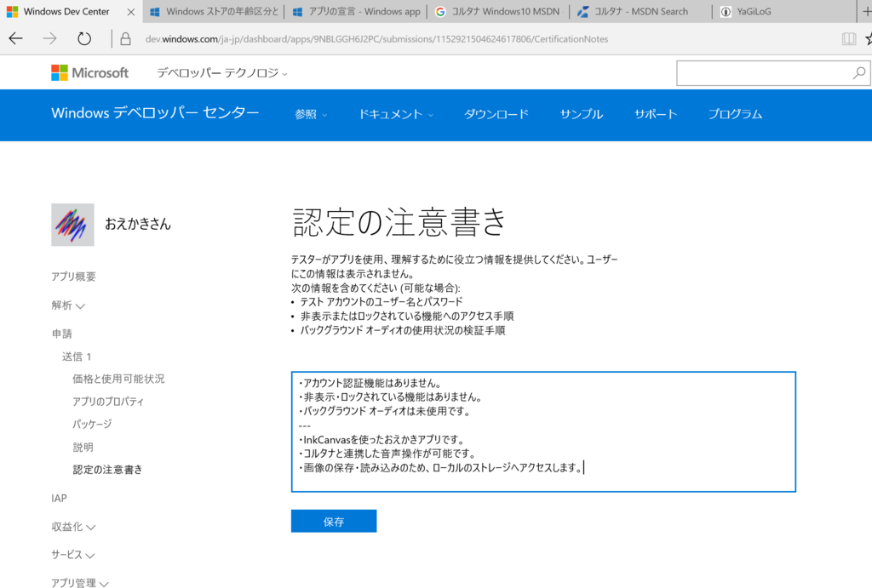Switch to アプリの宣言 tab
Image resolution: width=872 pixels, height=588 pixels.
click(x=356, y=12)
